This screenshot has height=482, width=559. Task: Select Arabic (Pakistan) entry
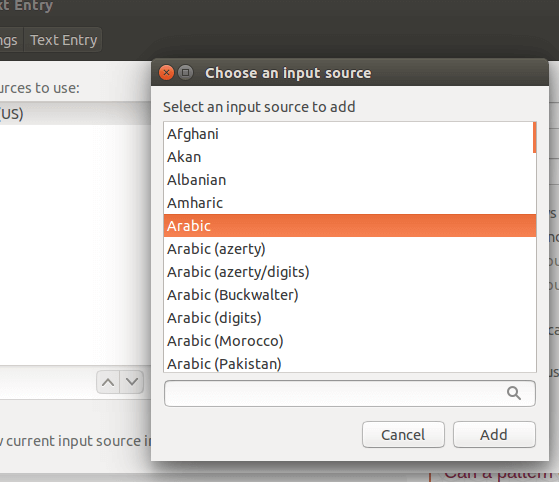350,363
